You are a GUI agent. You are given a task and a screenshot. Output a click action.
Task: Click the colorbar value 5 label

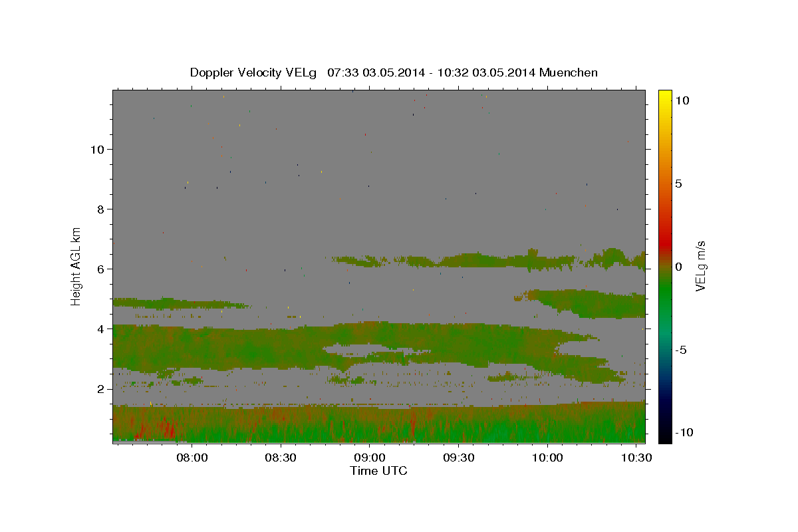click(x=678, y=184)
